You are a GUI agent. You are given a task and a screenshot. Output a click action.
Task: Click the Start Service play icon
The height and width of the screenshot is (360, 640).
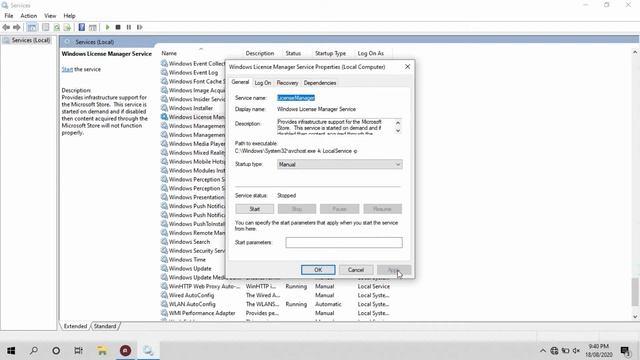click(107, 27)
